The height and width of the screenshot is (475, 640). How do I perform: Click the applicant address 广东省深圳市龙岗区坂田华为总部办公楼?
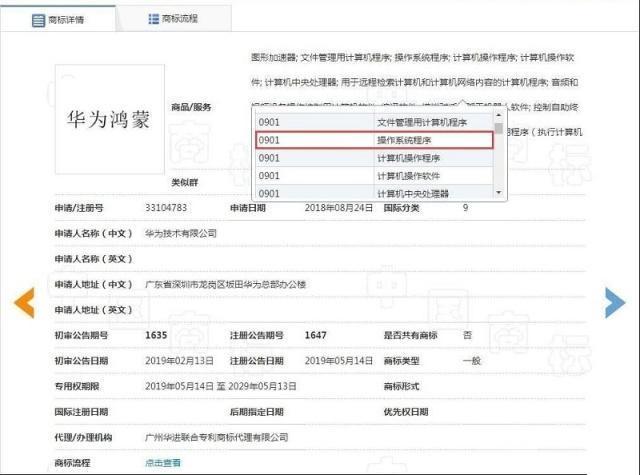226,284
